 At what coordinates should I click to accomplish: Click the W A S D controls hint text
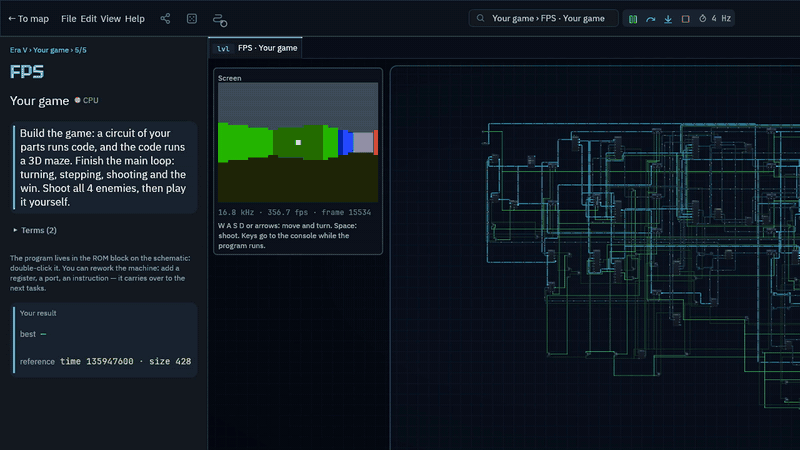click(288, 235)
